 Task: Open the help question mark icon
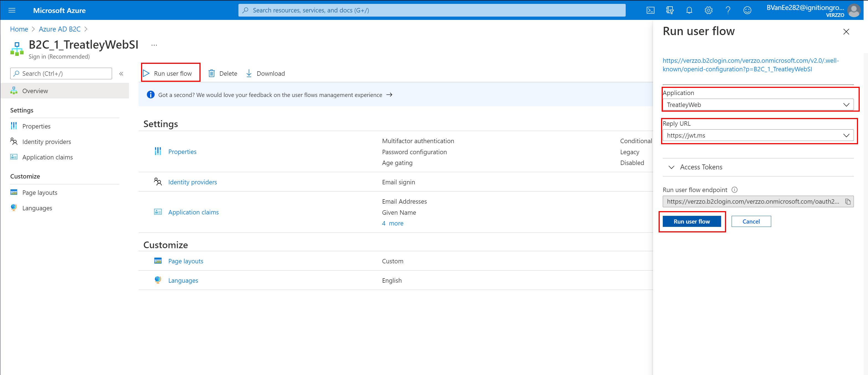(728, 11)
